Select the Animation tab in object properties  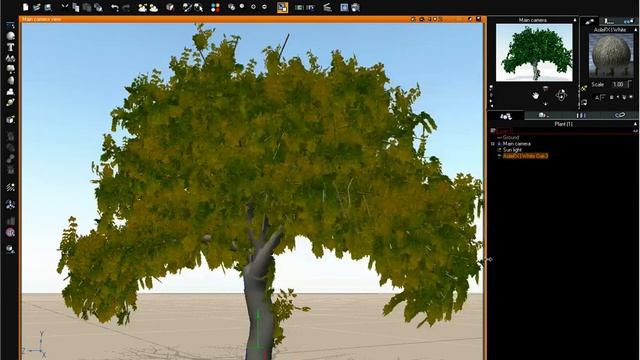tap(628, 21)
